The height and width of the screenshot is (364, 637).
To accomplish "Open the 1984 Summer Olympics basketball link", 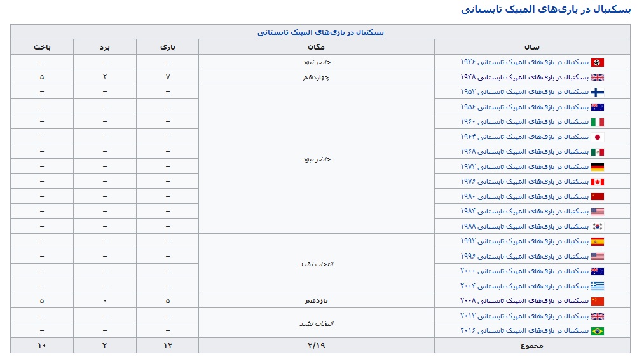I will (x=524, y=212).
